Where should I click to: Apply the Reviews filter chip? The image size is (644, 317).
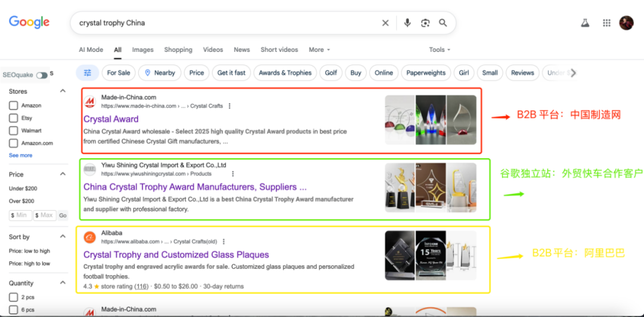pos(522,73)
